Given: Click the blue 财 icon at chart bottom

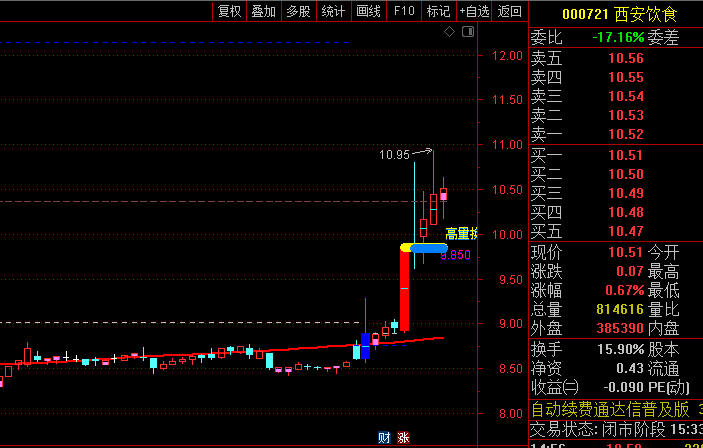Looking at the screenshot, I should click(x=384, y=438).
